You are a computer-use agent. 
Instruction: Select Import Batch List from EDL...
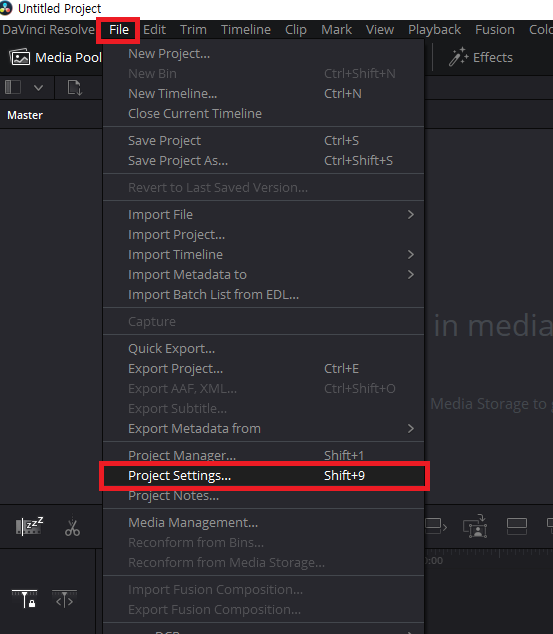264,295
